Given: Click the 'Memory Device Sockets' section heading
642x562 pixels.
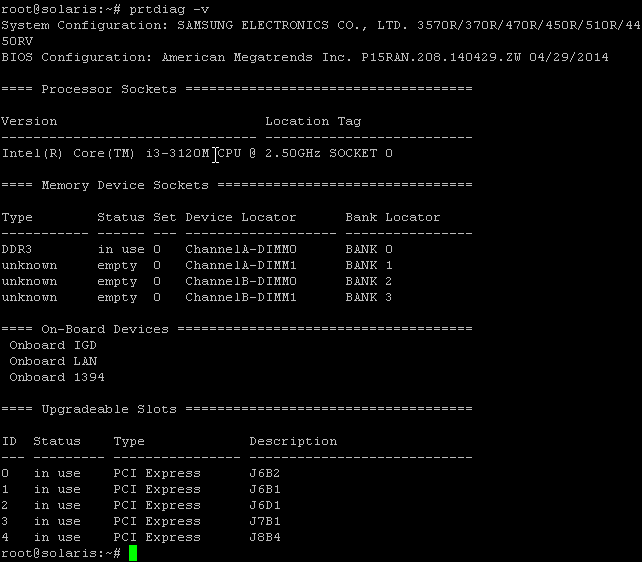Looking at the screenshot, I should click(x=125, y=185).
